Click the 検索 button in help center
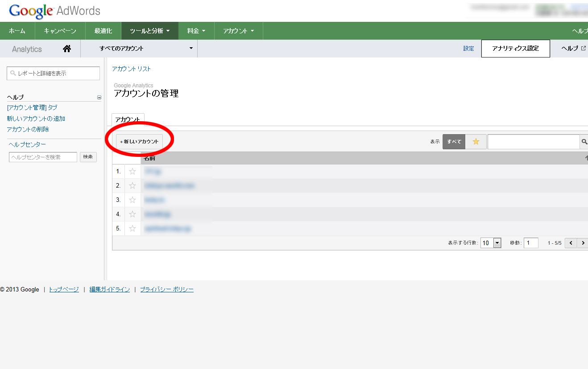The width and height of the screenshot is (588, 369). click(88, 157)
